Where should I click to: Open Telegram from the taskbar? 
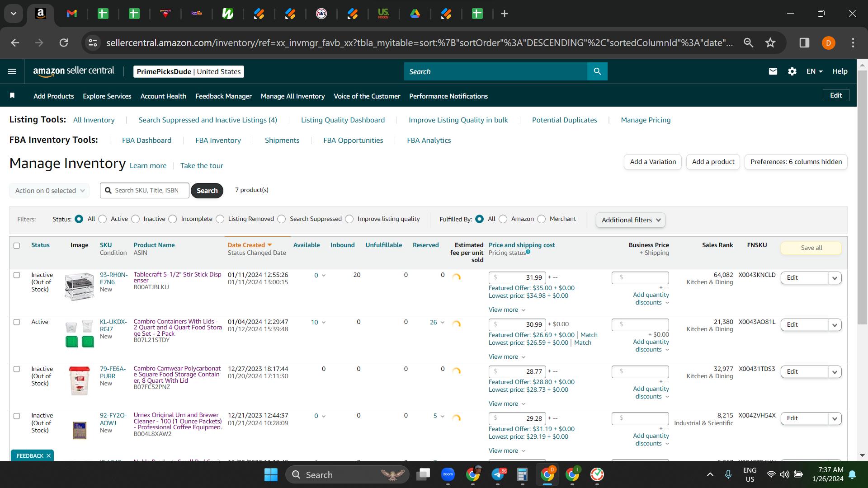tap(498, 474)
